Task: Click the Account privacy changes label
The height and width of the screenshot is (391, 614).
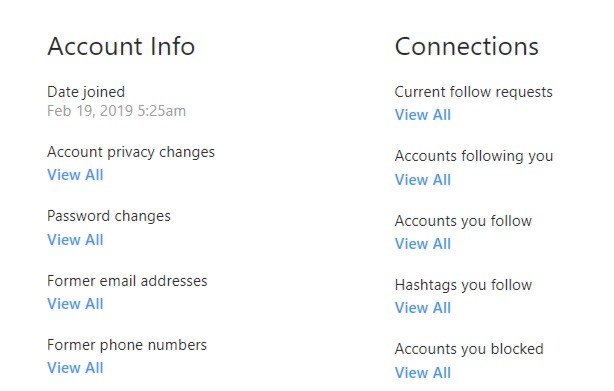Action: [131, 152]
